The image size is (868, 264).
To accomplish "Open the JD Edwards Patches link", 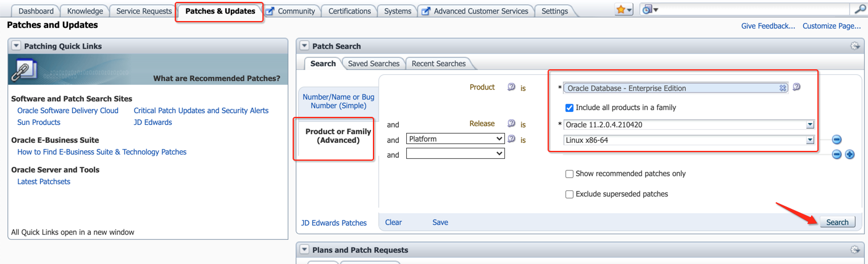I will 334,223.
